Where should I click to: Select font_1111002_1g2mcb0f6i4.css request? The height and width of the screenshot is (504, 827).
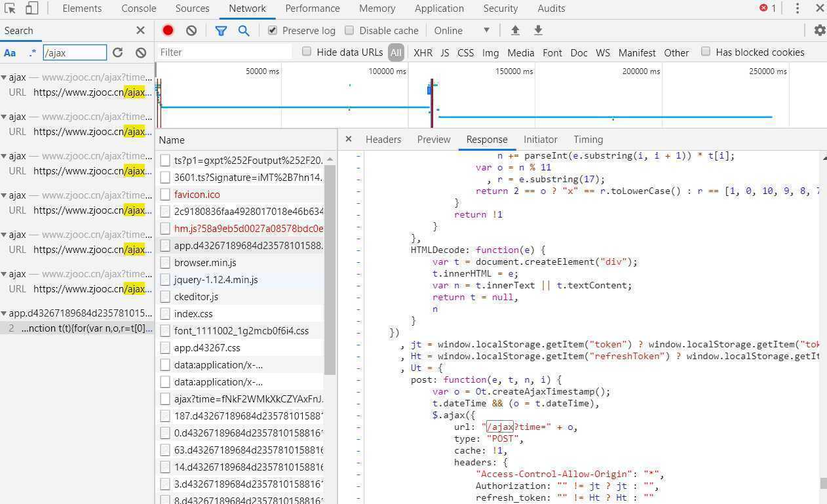240,331
